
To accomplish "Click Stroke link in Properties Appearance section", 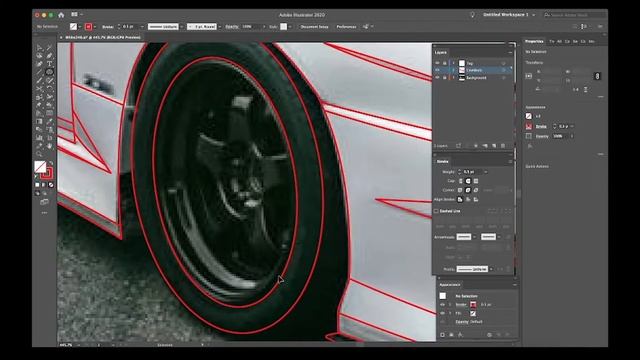I will point(541,127).
